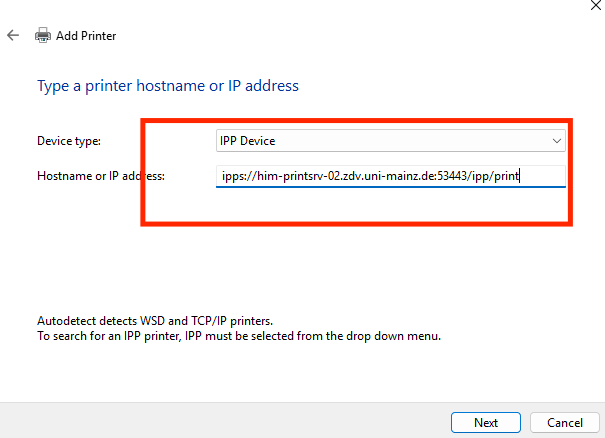Click empty space in Device type combo box

(x=420, y=140)
